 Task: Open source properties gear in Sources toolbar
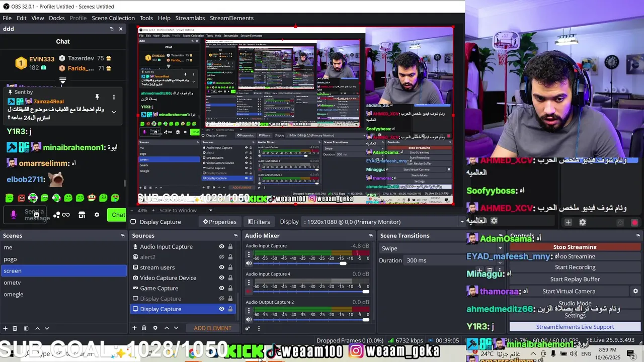pos(155,328)
